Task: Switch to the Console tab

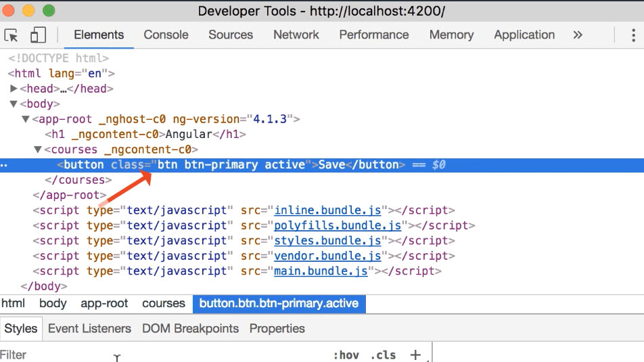Action: click(166, 35)
